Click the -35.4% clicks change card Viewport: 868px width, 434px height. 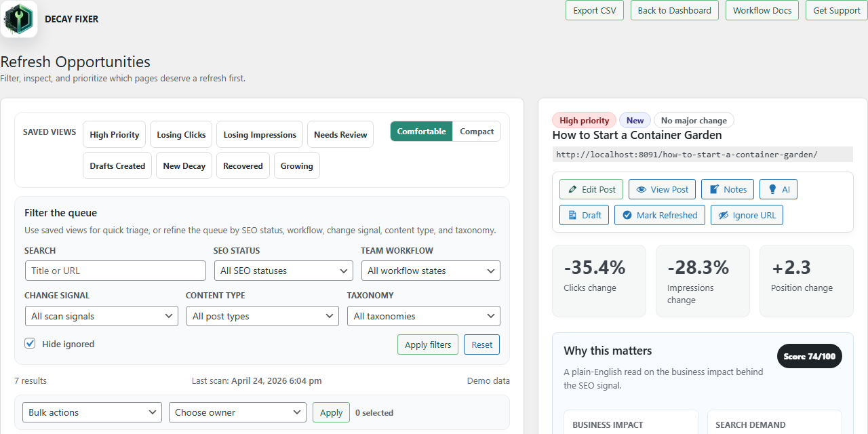click(x=599, y=281)
